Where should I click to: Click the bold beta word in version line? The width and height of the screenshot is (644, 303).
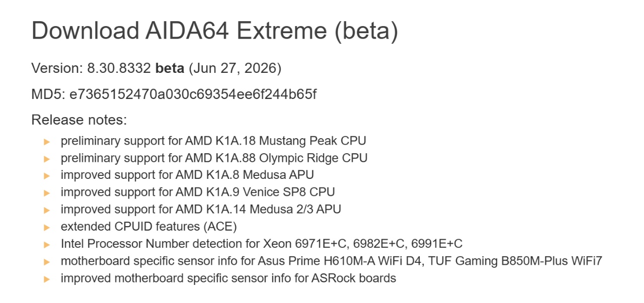[x=170, y=68]
